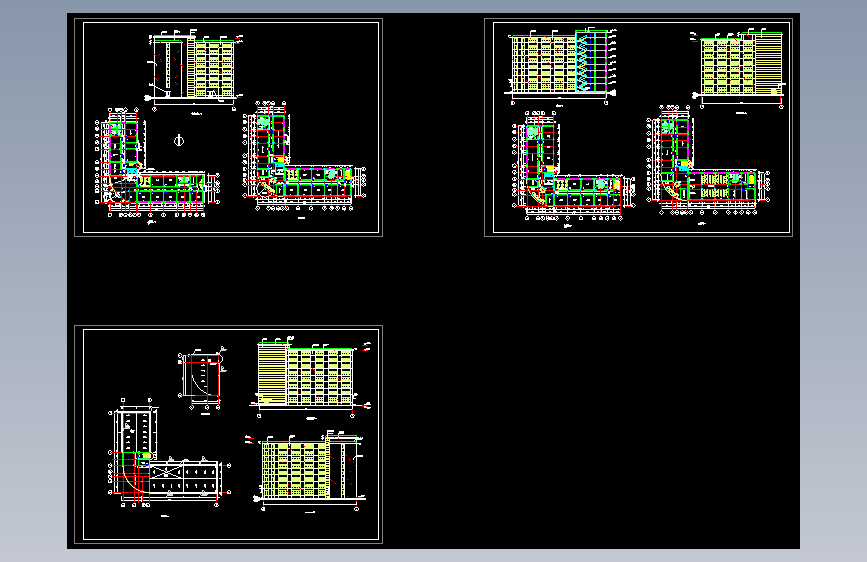Click the north compass symbol in top-left sheet
The image size is (867, 562).
coord(179,141)
